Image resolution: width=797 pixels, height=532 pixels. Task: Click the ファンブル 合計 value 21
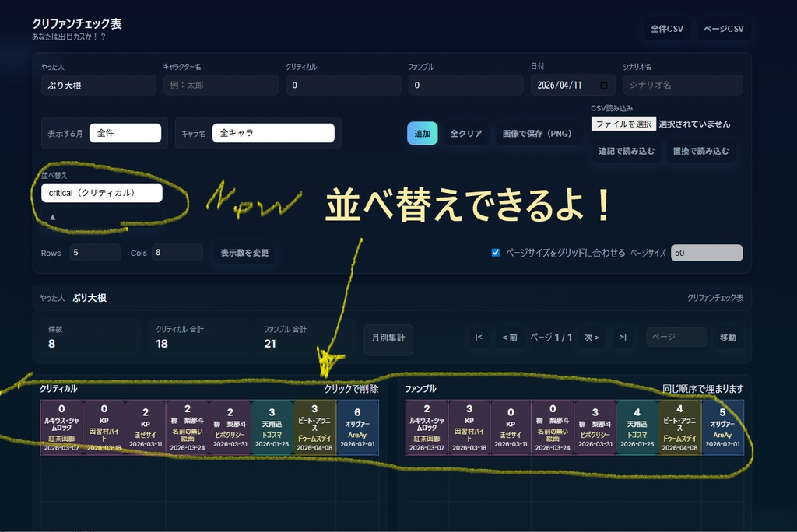tap(270, 344)
